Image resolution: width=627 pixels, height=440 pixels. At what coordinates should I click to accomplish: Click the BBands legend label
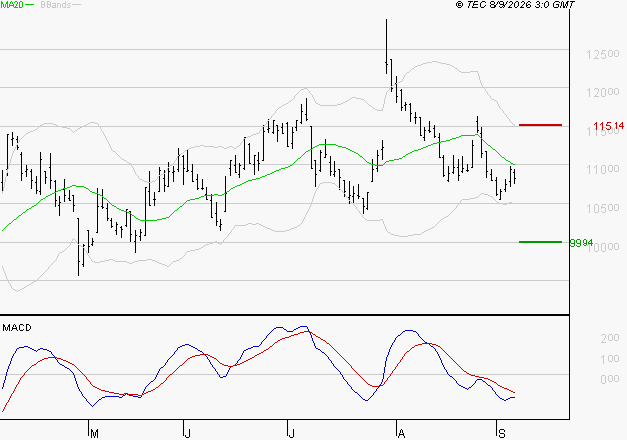55,5
